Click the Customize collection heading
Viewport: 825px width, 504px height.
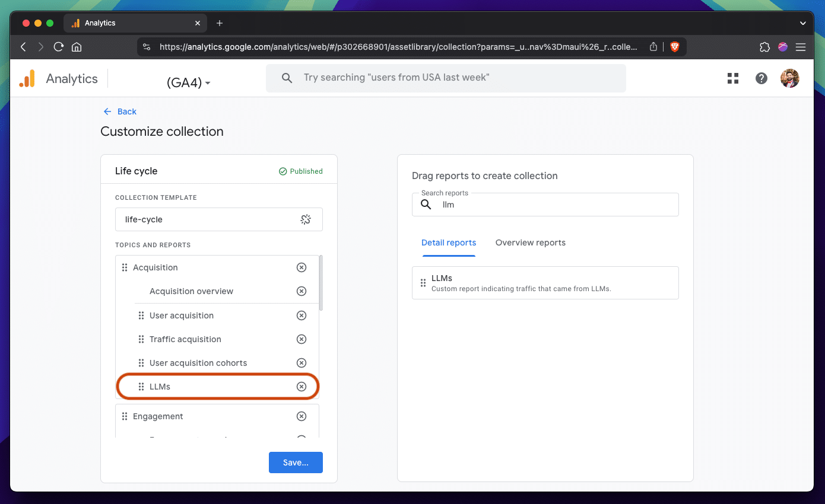[x=162, y=132]
